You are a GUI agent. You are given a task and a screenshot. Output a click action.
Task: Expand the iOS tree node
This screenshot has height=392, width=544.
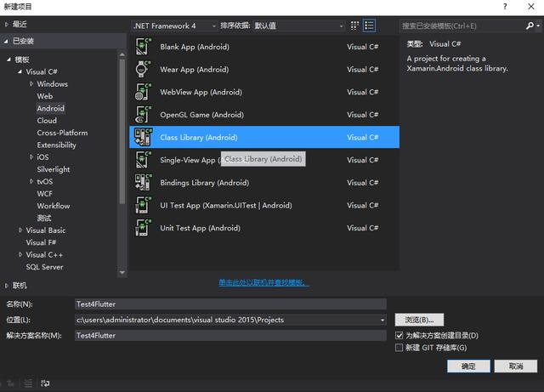(31, 157)
